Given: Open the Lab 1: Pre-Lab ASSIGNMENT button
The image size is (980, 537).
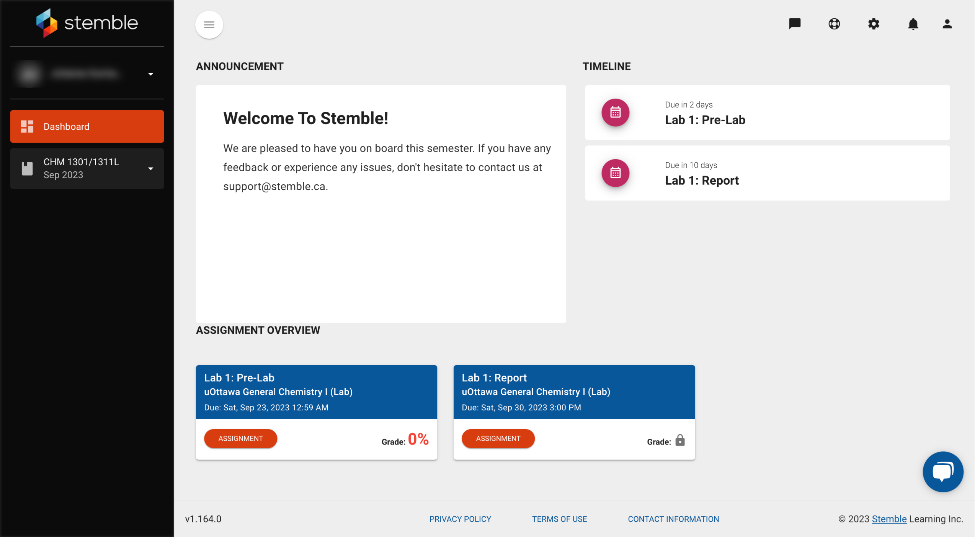Looking at the screenshot, I should 240,438.
